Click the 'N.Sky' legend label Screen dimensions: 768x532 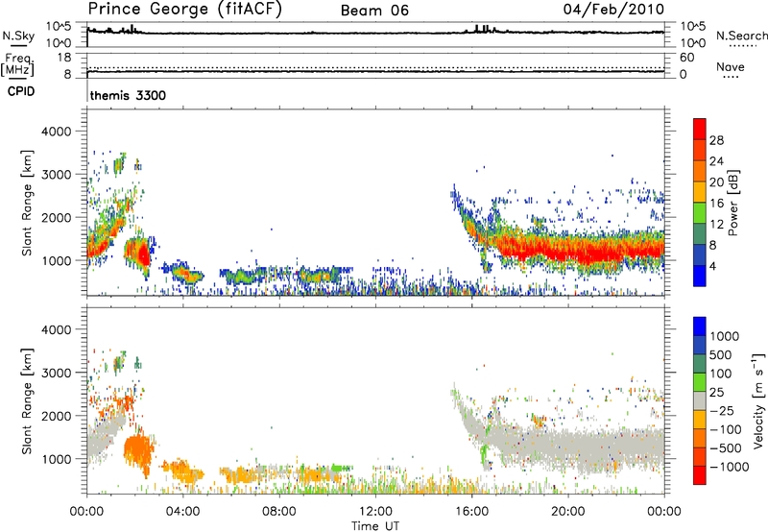(x=18, y=36)
